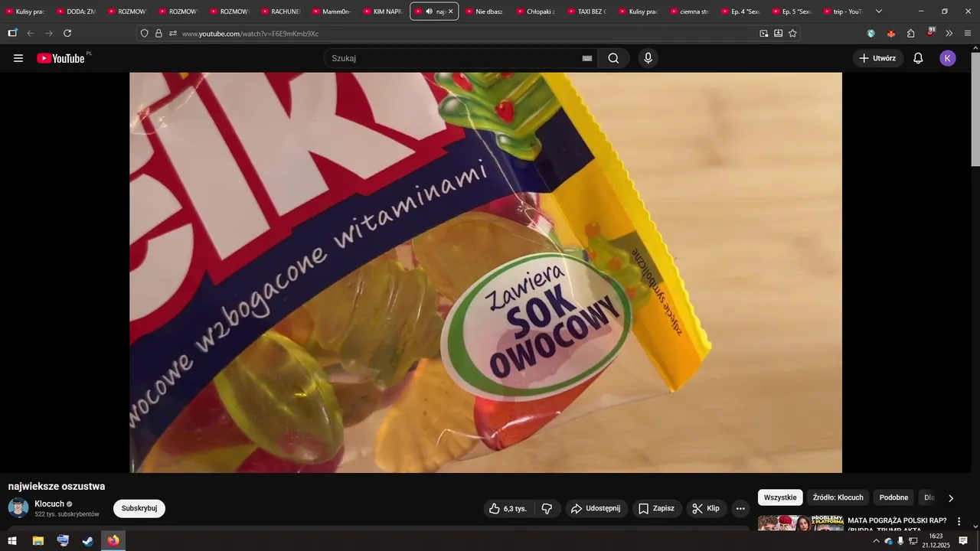Expand the toolbar overflow chevron menu
The image size is (980, 551).
pyautogui.click(x=949, y=33)
